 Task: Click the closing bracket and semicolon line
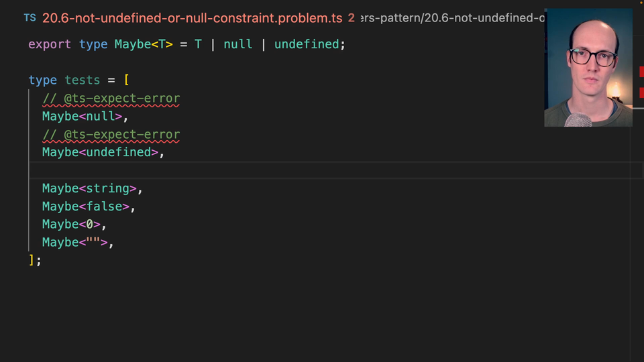[x=35, y=260]
